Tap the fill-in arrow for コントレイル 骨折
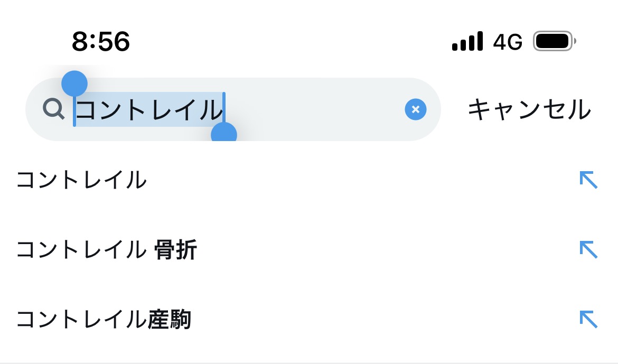This screenshot has height=364, width=618. click(x=588, y=249)
